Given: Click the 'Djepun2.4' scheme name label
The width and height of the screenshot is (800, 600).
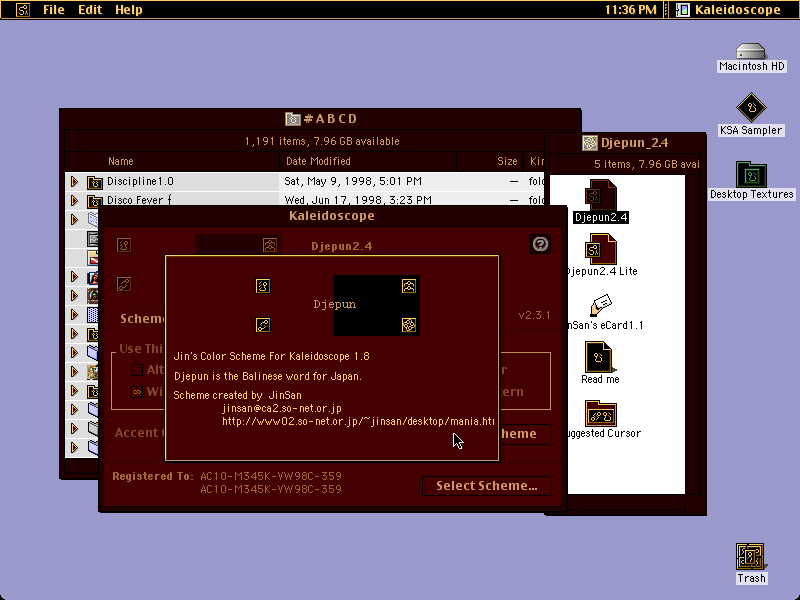Looking at the screenshot, I should point(342,246).
